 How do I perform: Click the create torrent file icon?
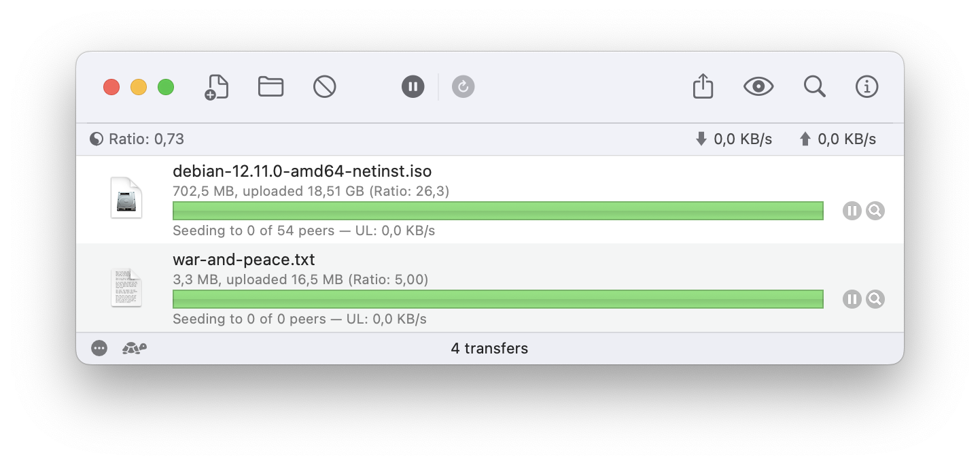coord(217,87)
